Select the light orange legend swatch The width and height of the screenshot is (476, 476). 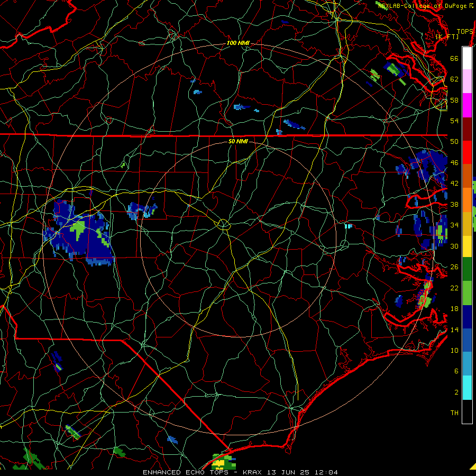(x=467, y=200)
